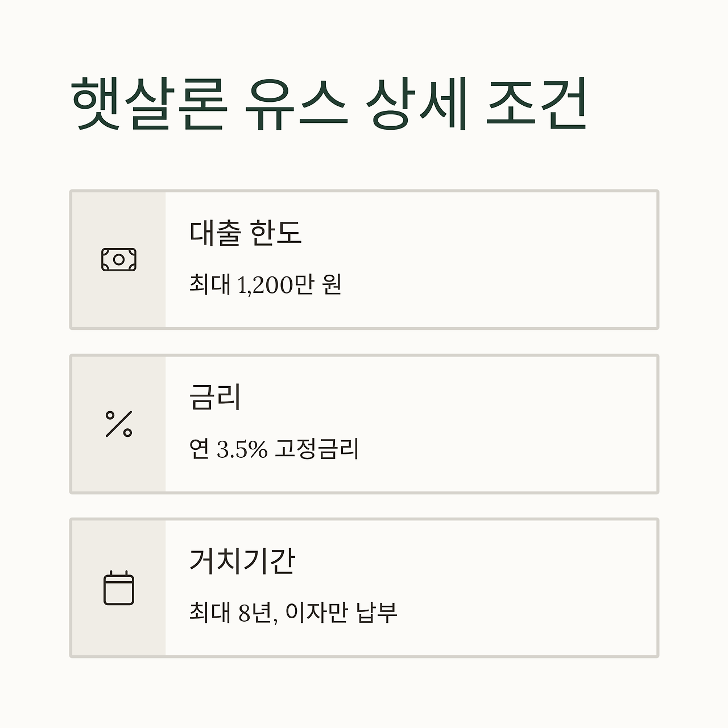Click empty space right of 이자만 납부

point(527,613)
